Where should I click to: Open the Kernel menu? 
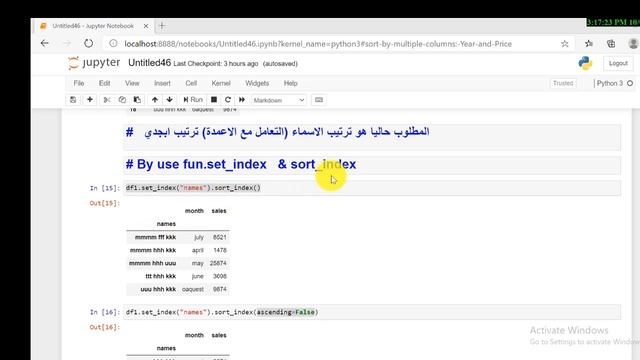point(221,83)
